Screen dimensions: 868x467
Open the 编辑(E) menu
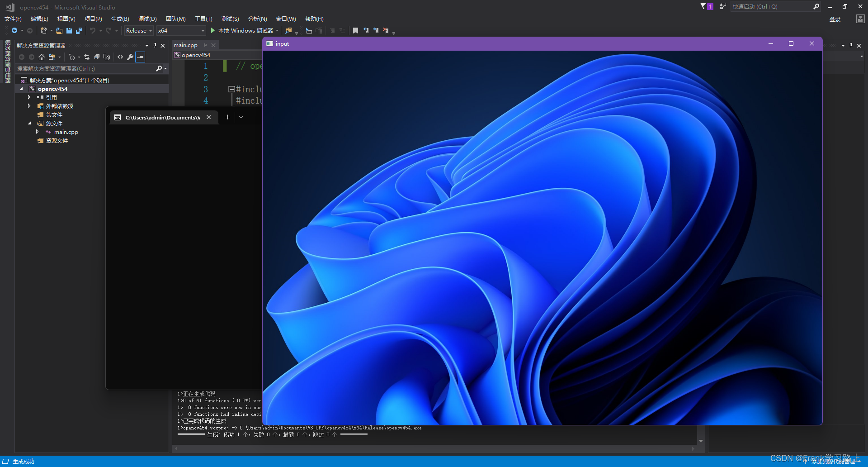pyautogui.click(x=39, y=19)
